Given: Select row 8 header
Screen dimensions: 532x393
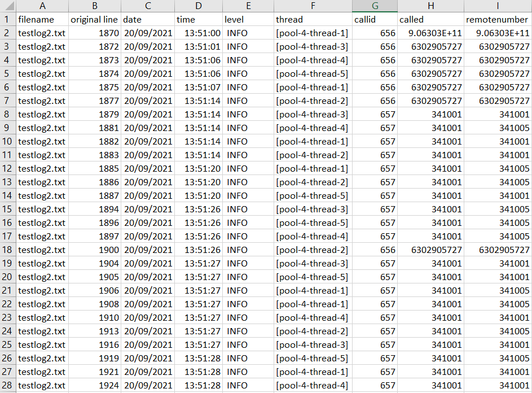Looking at the screenshot, I should [x=8, y=114].
